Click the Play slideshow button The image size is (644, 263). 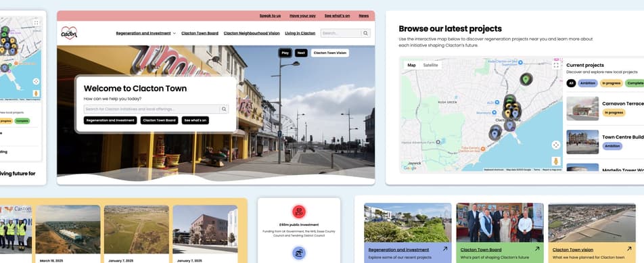(285, 53)
